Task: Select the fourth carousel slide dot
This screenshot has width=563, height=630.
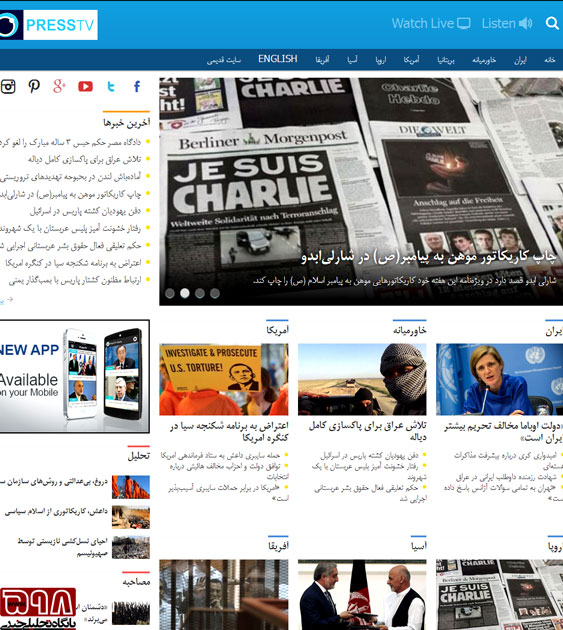Action: [215, 293]
